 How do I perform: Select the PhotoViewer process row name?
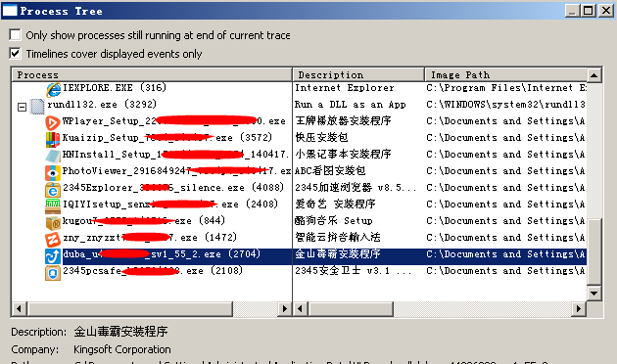[x=176, y=171]
